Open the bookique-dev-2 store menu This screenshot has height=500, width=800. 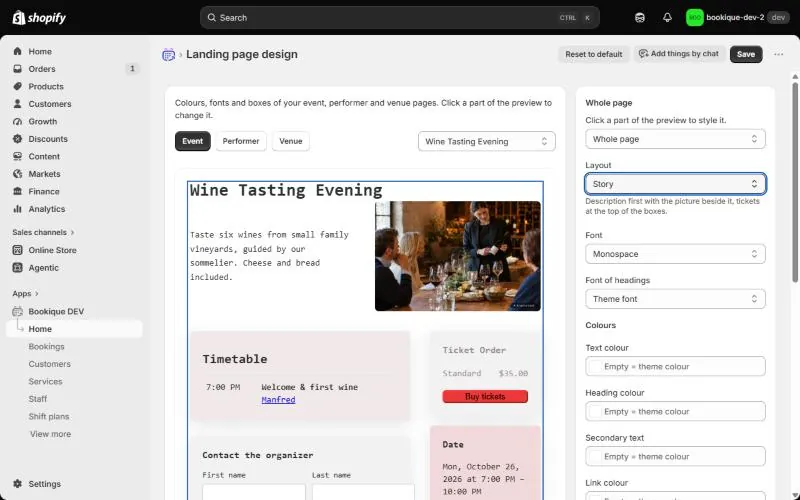[x=738, y=17]
